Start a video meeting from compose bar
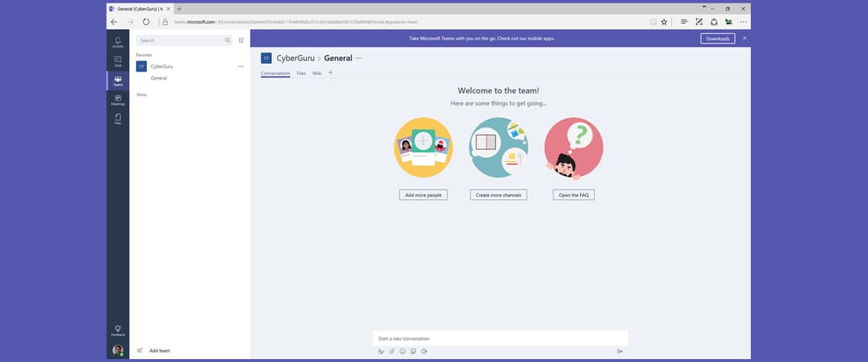 coord(424,351)
